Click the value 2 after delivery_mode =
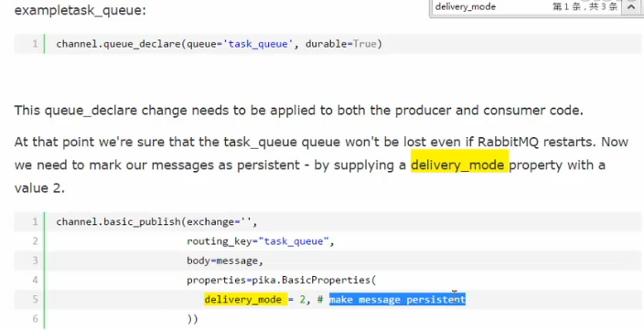This screenshot has width=644, height=330. 302,300
